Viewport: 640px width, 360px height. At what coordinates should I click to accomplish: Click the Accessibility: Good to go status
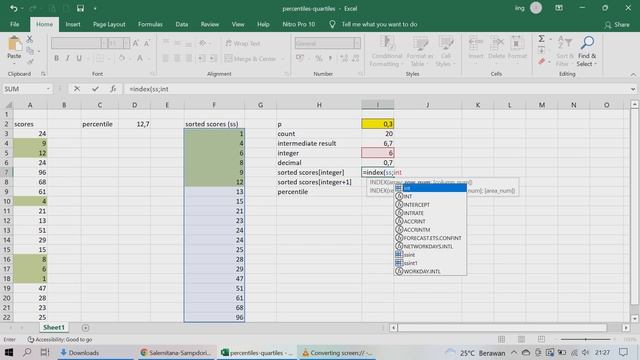(x=60, y=339)
